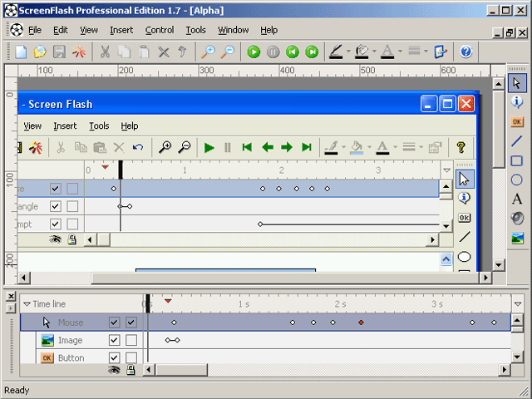Click the blue Help question mark icon
532x399 pixels.
(465, 52)
